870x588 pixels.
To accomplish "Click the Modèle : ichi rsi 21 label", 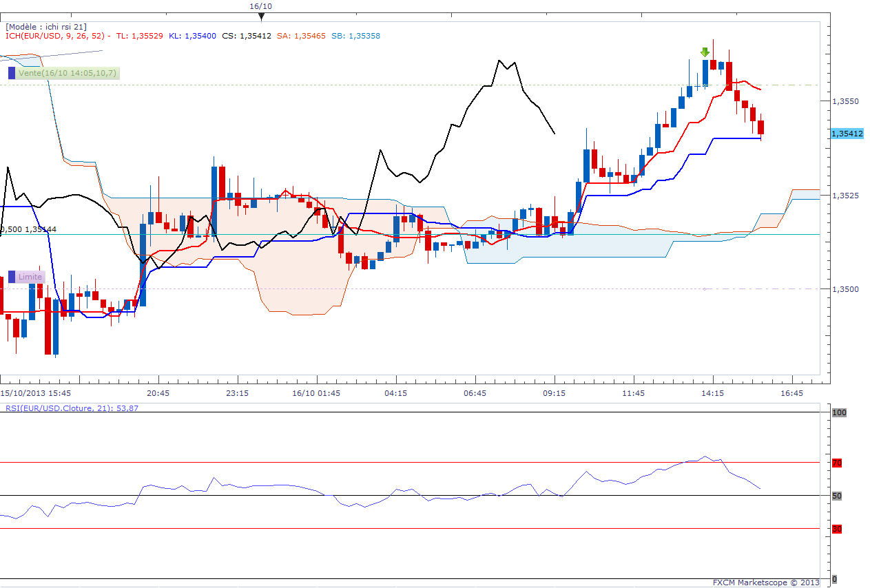I will pos(46,26).
